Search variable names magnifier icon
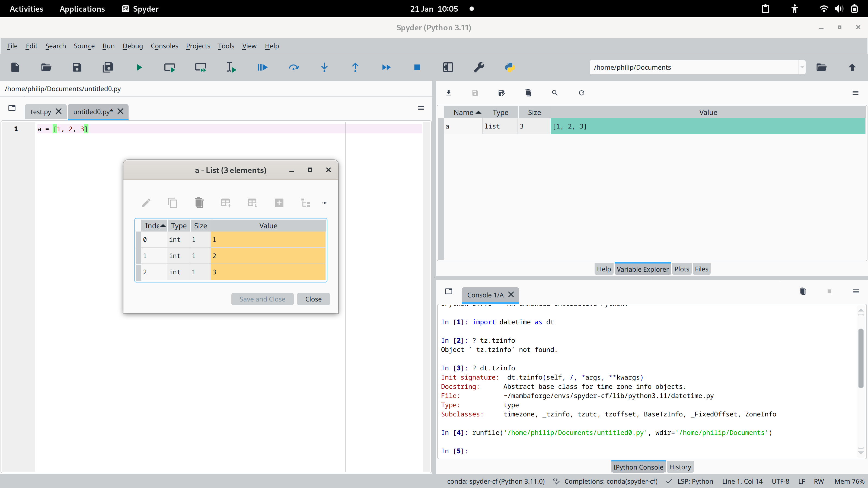The height and width of the screenshot is (488, 868). (555, 93)
